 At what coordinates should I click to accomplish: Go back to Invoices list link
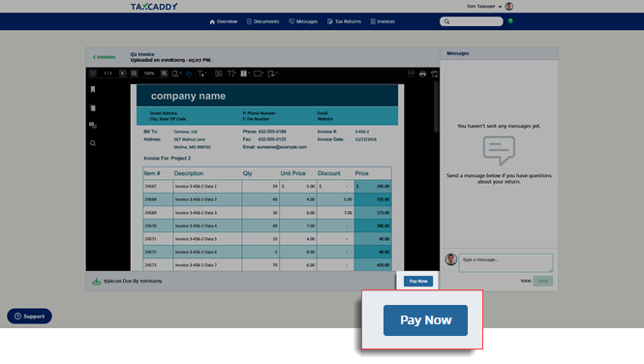coord(105,57)
